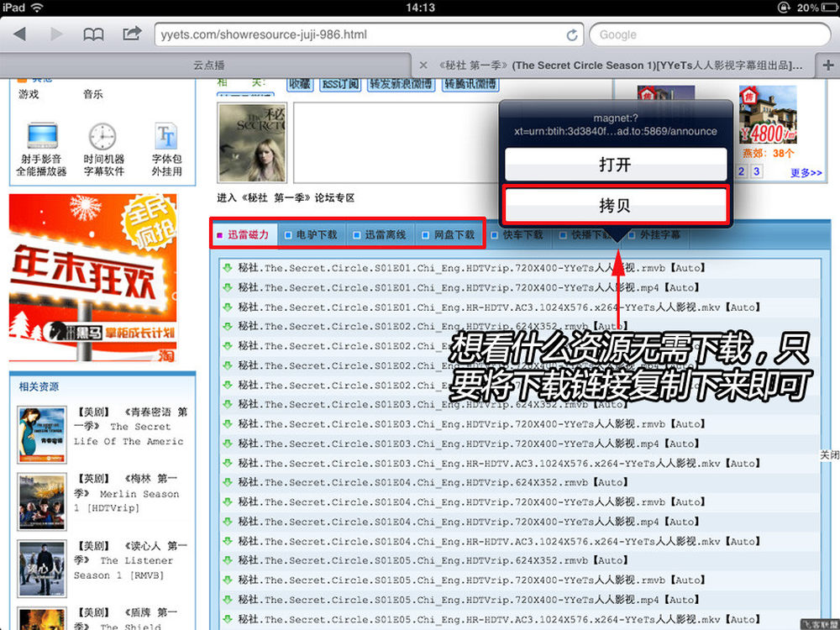Tap the yyets.com address bar
This screenshot has height=630, width=840.
coord(369,34)
